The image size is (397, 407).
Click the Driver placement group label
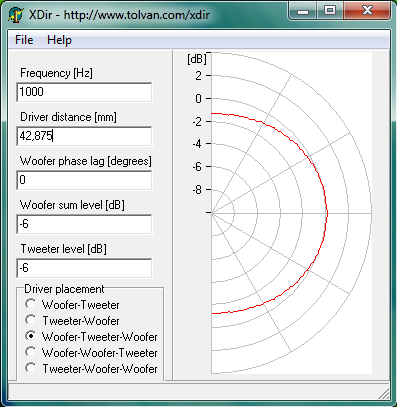coord(64,289)
